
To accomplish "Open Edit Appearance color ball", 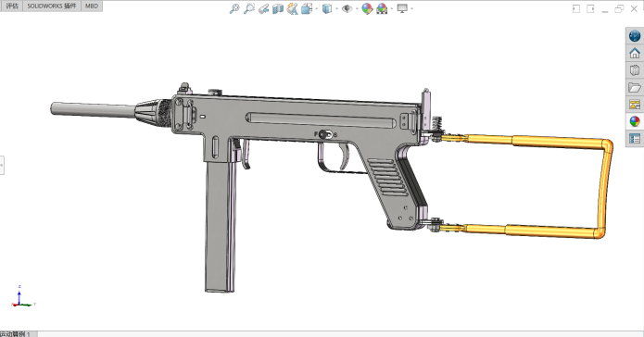I will click(x=367, y=8).
